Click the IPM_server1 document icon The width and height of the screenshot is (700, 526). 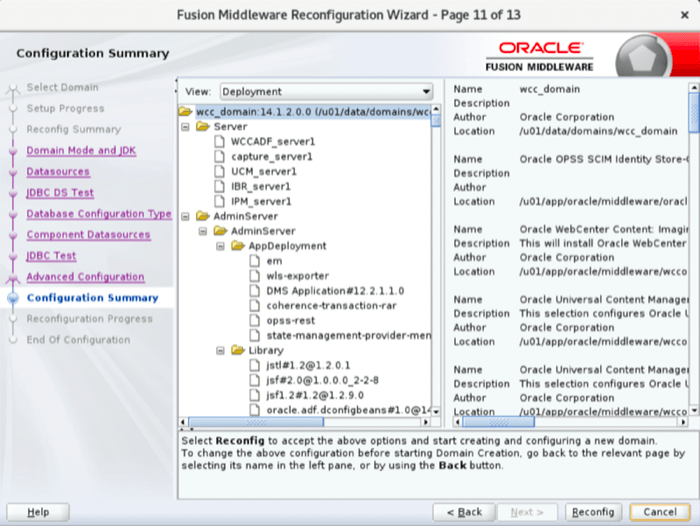219,201
